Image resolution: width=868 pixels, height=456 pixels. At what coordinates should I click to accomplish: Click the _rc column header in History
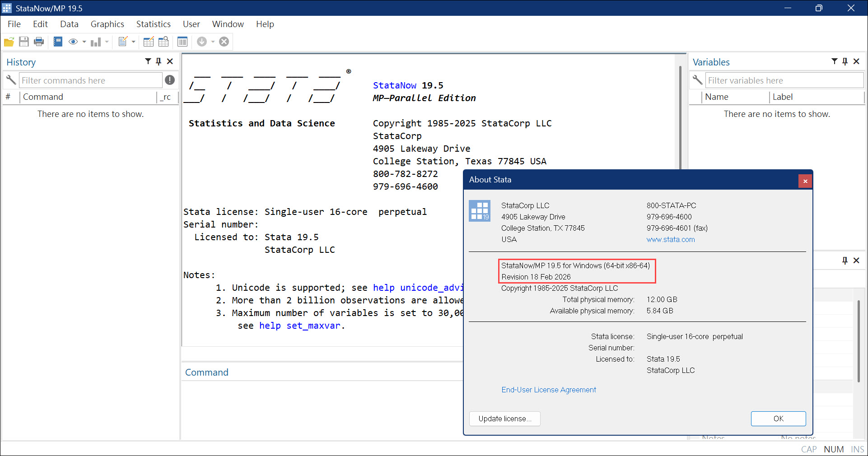tap(167, 97)
